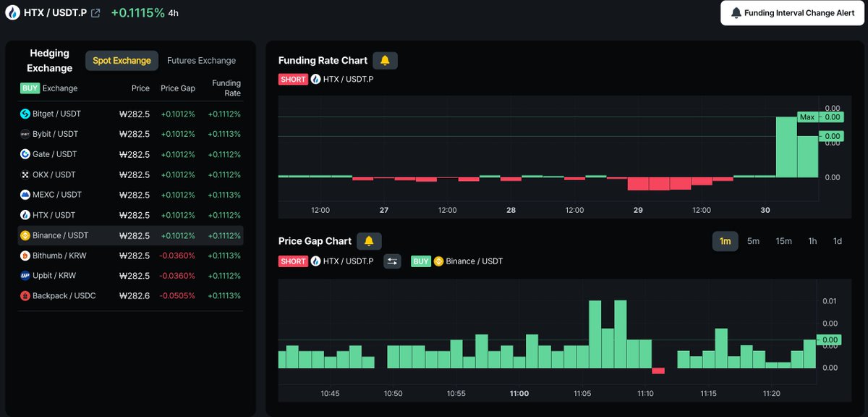This screenshot has width=868, height=417.
Task: Click the red price gap bar near 11:10
Action: click(658, 371)
